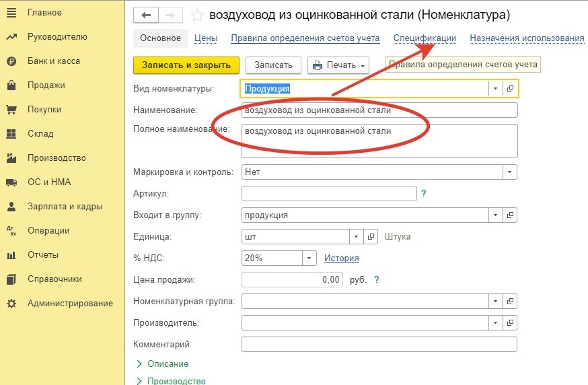This screenshot has width=588, height=385.
Task: Click the Банк и касса ruble icon
Action: click(x=11, y=61)
